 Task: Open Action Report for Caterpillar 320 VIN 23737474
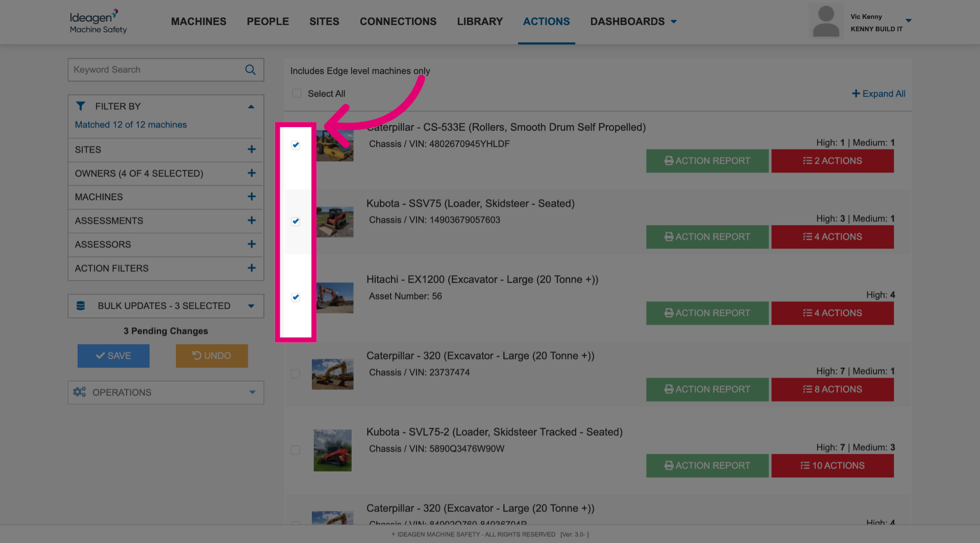point(707,389)
